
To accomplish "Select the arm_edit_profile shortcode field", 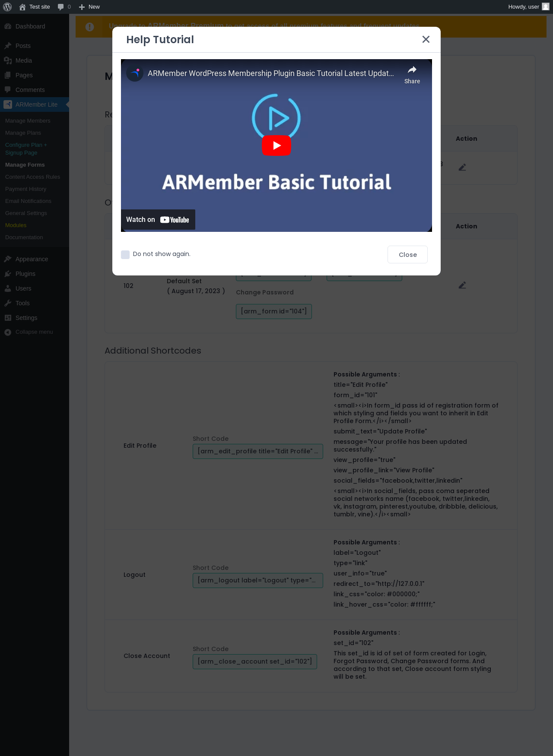I will [258, 451].
